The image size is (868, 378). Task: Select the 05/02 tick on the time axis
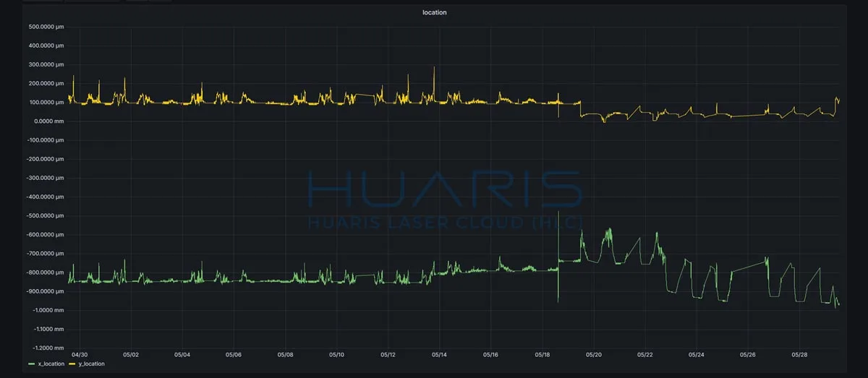tap(131, 355)
